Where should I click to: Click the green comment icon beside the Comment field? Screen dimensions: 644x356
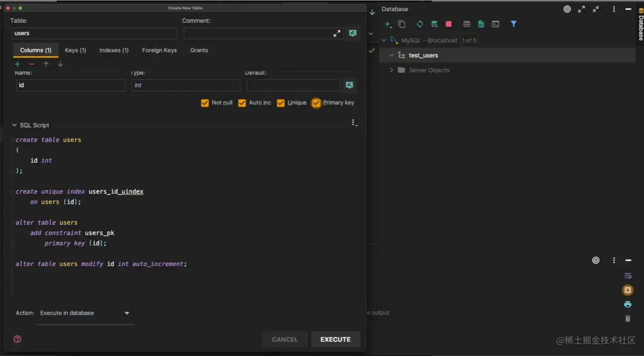point(353,33)
